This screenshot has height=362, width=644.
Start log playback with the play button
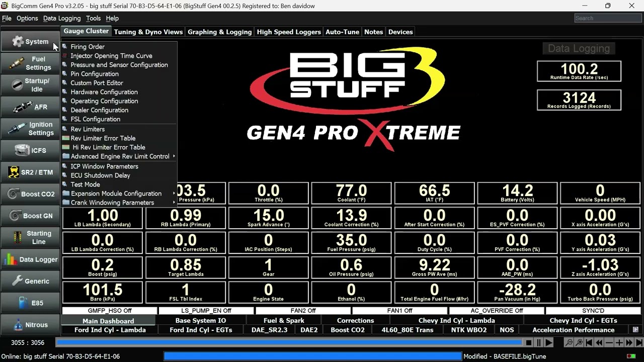coord(548,343)
